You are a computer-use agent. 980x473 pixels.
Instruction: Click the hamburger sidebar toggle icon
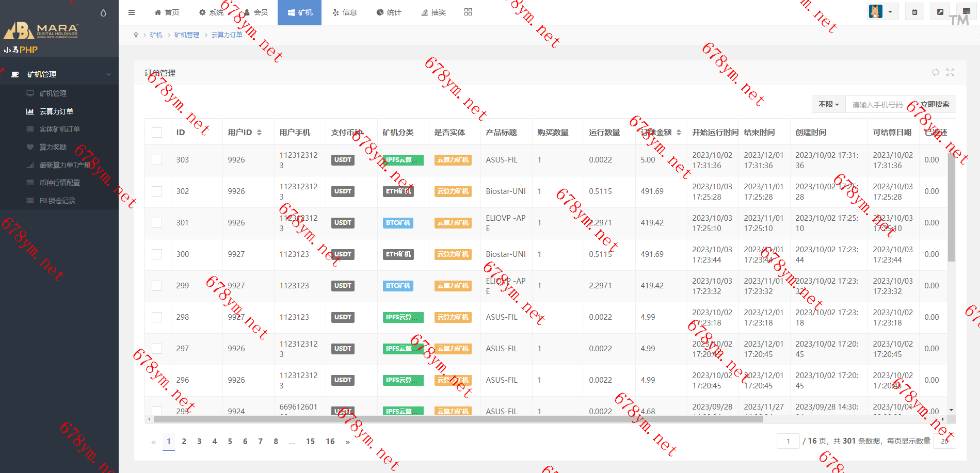pos(132,12)
